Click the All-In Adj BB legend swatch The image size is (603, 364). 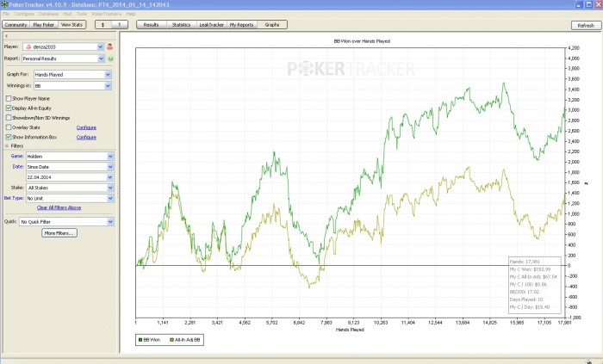click(171, 340)
